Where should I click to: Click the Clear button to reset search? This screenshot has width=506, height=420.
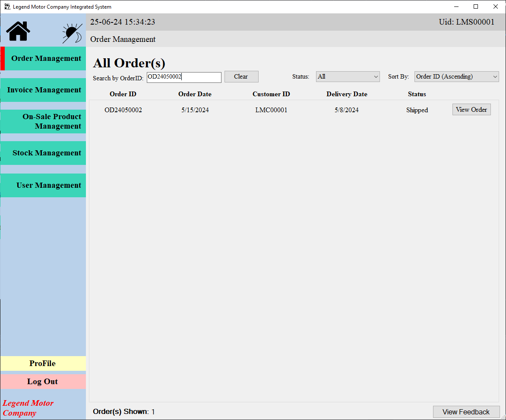[x=241, y=76]
